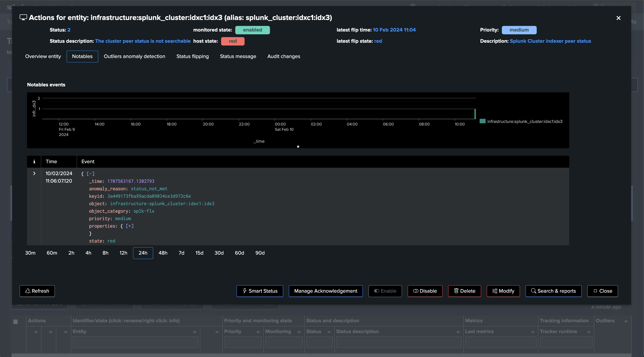Delete this entity

click(x=465, y=291)
